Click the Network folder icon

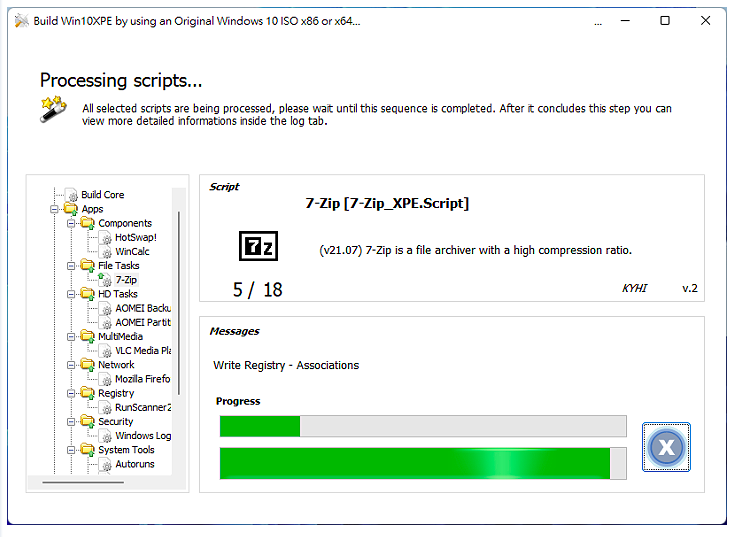(x=88, y=365)
